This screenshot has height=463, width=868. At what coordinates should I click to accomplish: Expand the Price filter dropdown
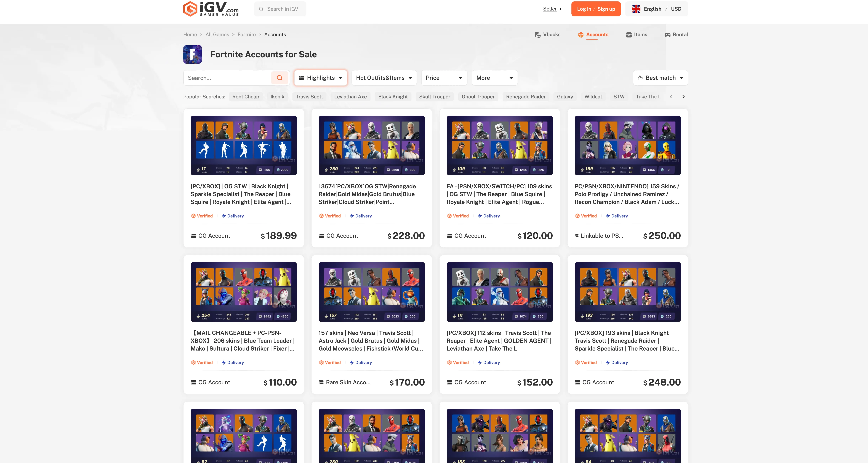444,78
